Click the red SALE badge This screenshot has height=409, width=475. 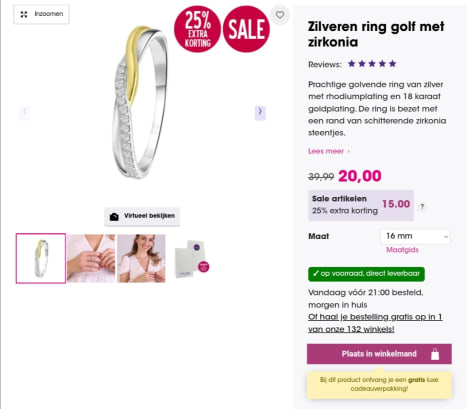click(x=246, y=29)
